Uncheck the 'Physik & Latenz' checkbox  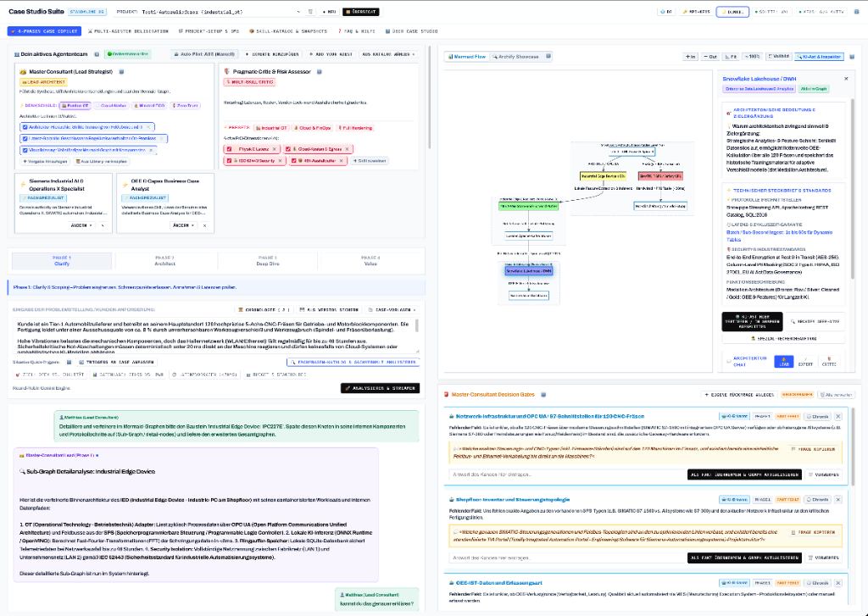[x=229, y=149]
